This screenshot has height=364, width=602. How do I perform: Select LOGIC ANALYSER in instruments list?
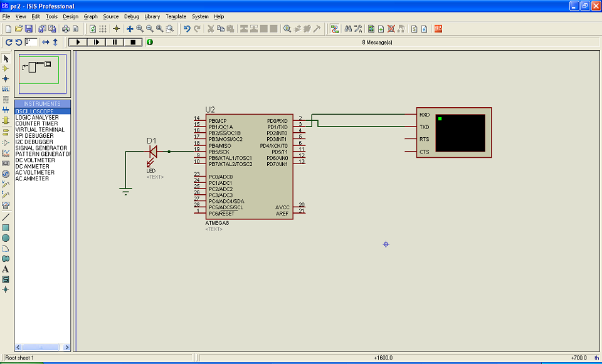42,117
